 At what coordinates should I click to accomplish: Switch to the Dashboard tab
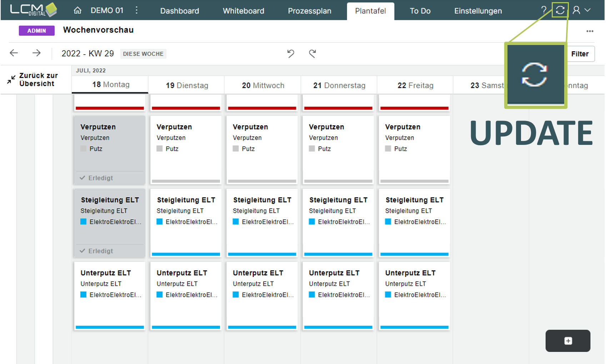(x=180, y=11)
